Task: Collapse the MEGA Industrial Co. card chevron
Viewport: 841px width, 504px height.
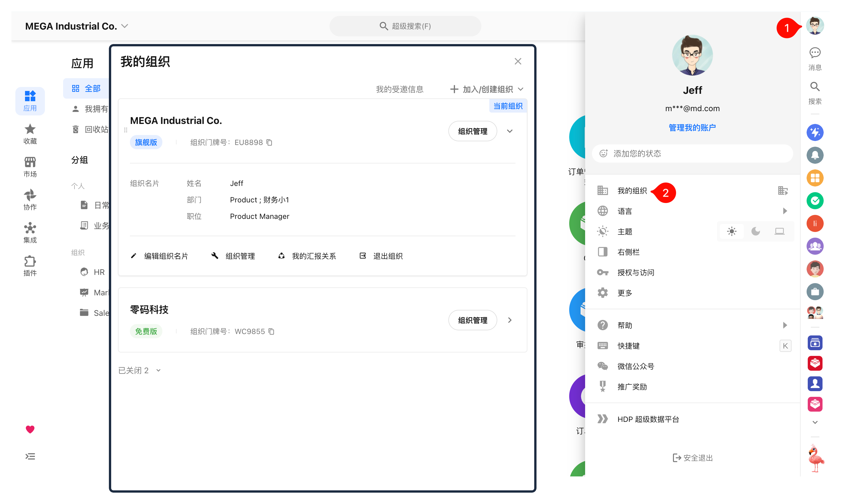Action: tap(509, 131)
